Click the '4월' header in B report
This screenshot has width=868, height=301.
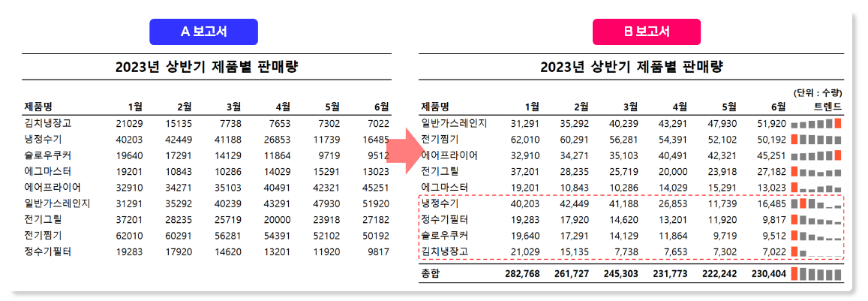click(679, 107)
